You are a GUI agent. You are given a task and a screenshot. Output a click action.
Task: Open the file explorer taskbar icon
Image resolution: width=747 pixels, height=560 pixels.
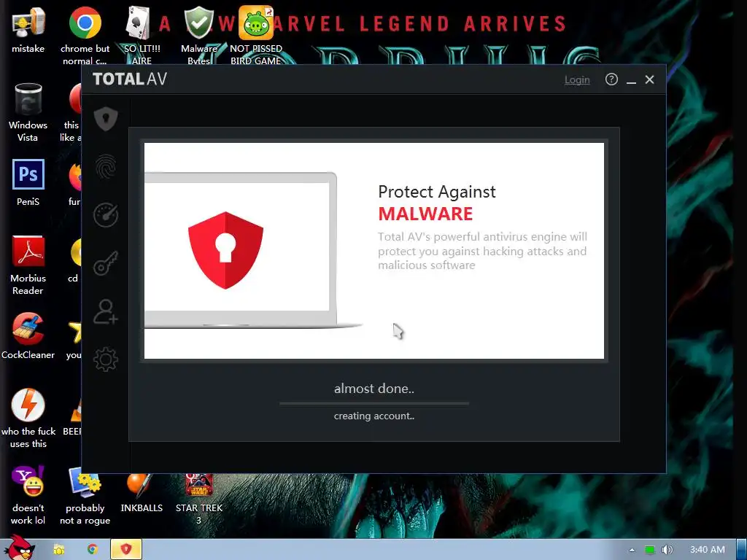pyautogui.click(x=59, y=550)
